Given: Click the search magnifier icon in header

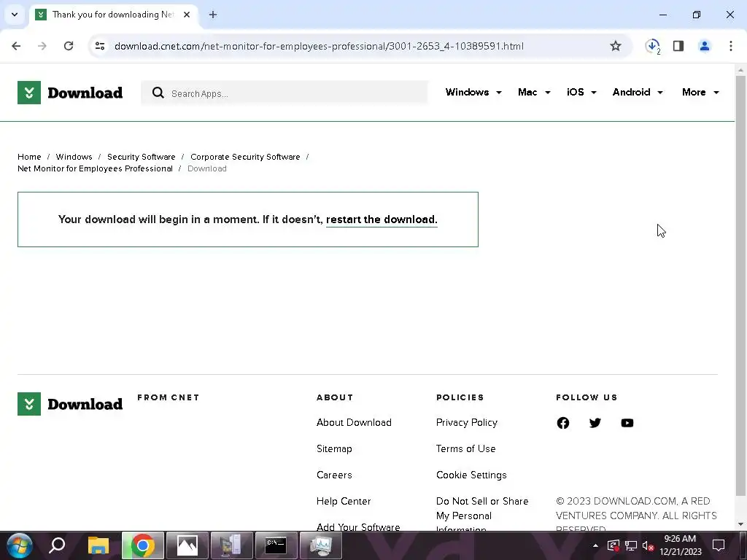Looking at the screenshot, I should click(x=158, y=93).
